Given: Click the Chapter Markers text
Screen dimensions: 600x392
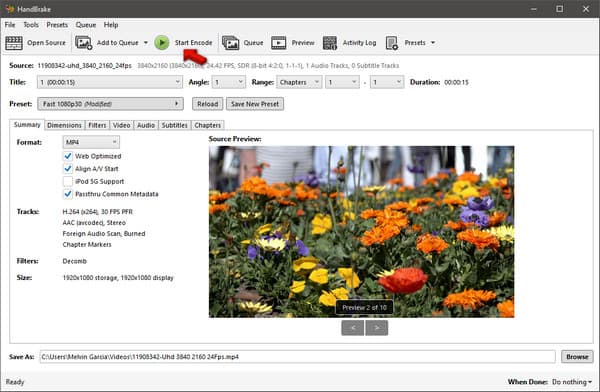Looking at the screenshot, I should pyautogui.click(x=87, y=244).
